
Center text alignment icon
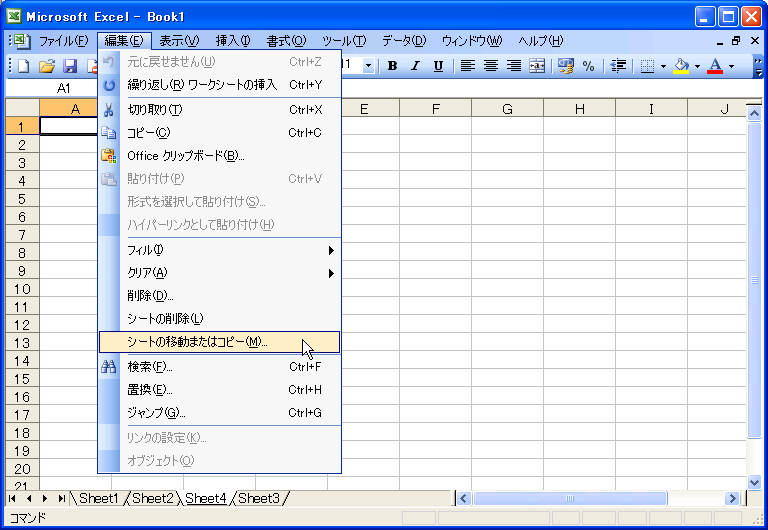point(491,66)
